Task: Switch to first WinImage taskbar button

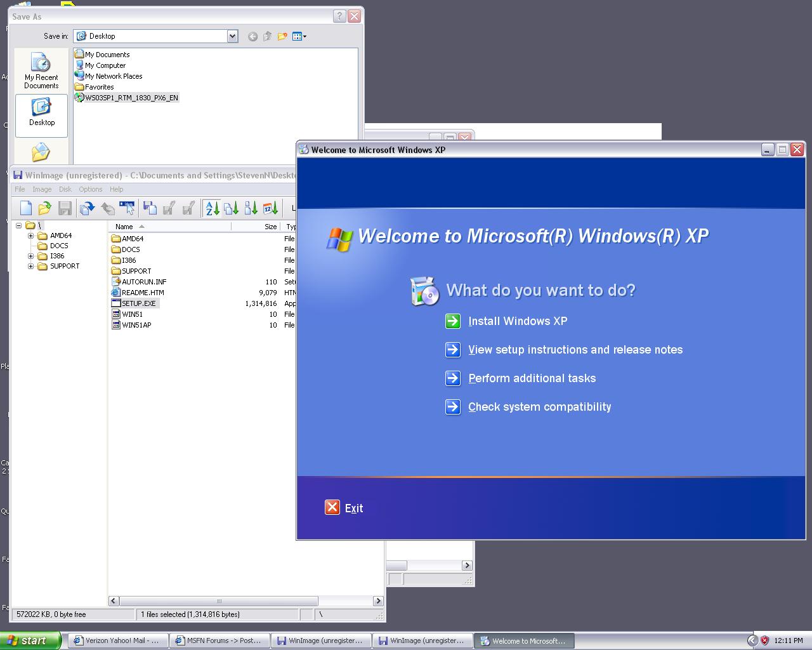Action: (x=322, y=640)
